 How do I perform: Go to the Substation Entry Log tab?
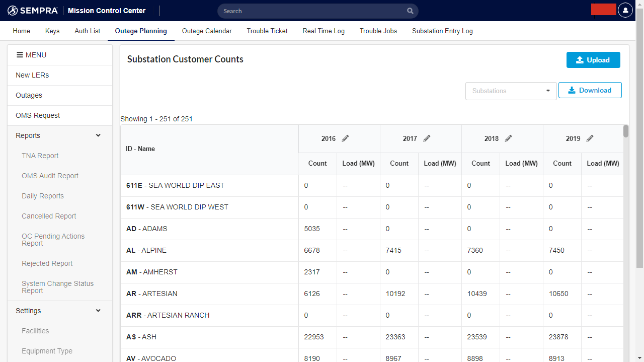(442, 31)
